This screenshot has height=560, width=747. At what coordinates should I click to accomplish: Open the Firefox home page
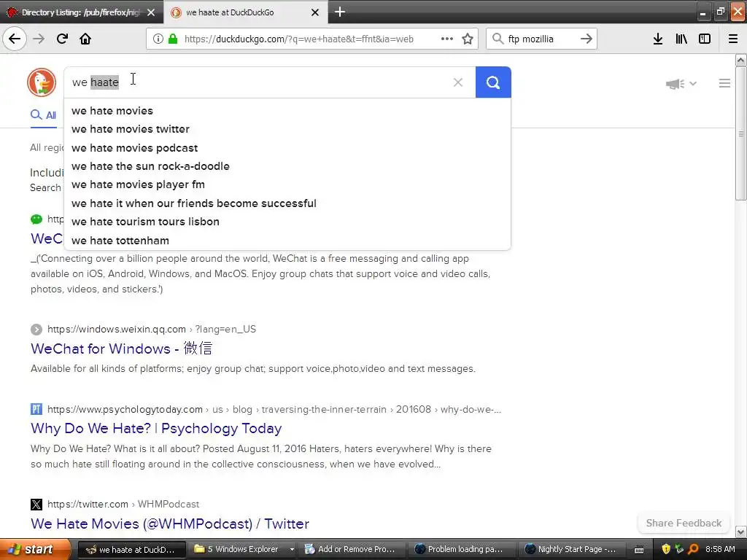click(85, 39)
